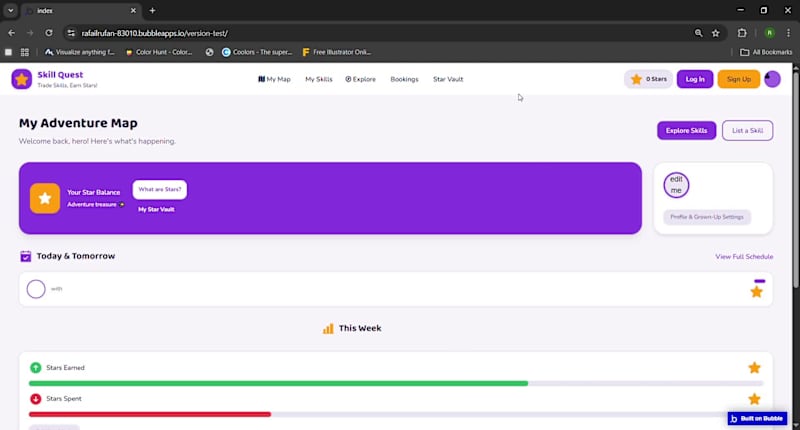This screenshot has height=430, width=800.
Task: Click the 'edit me' profile circle
Action: pos(676,185)
